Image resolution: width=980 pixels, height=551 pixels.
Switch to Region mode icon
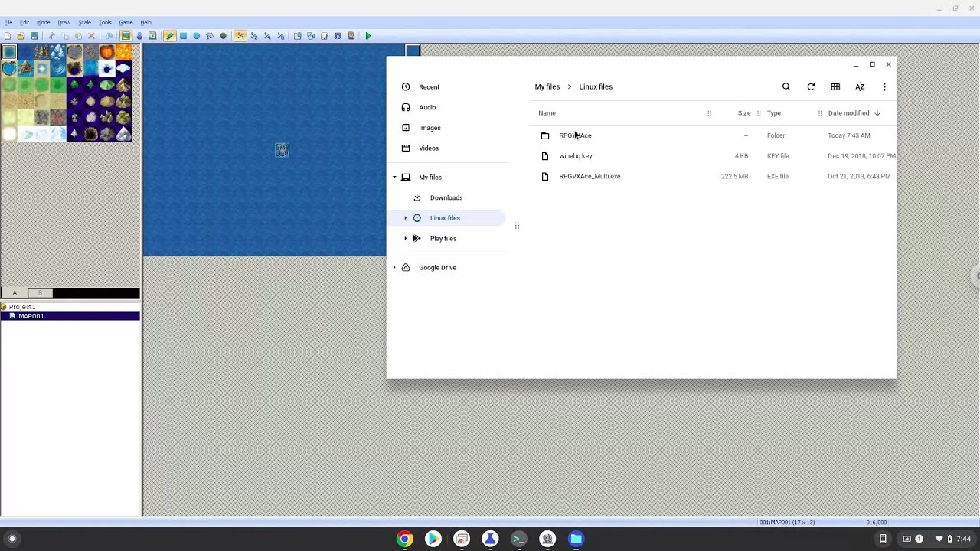click(152, 36)
